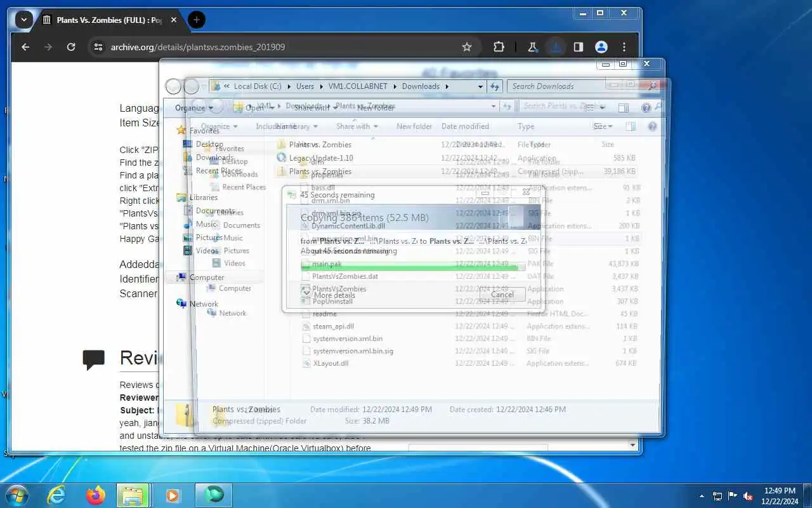This screenshot has height=508, width=812.
Task: Close the Plants Vs. Zombies browser tab
Action: tap(174, 20)
